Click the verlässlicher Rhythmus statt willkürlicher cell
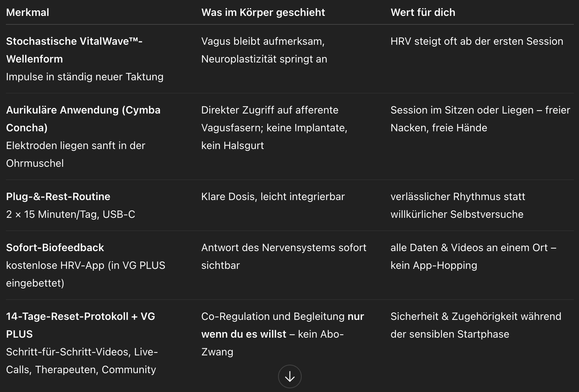579x392 pixels. tap(458, 205)
